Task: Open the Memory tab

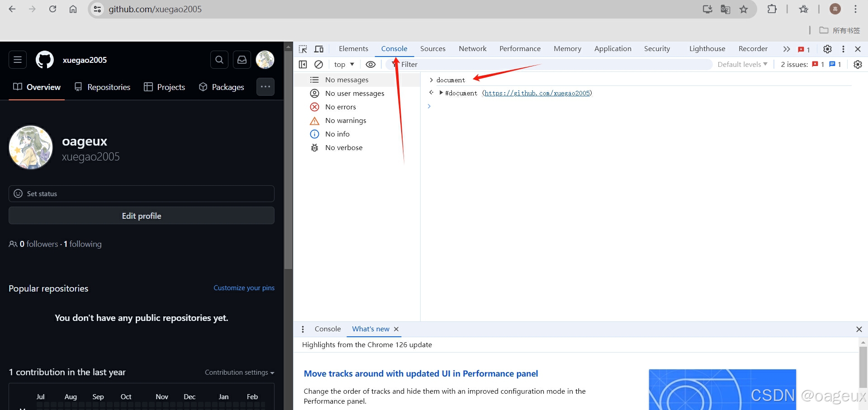Action: [568, 49]
